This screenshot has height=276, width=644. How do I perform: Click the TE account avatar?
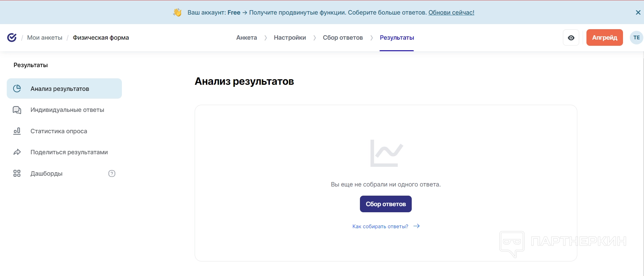point(637,38)
